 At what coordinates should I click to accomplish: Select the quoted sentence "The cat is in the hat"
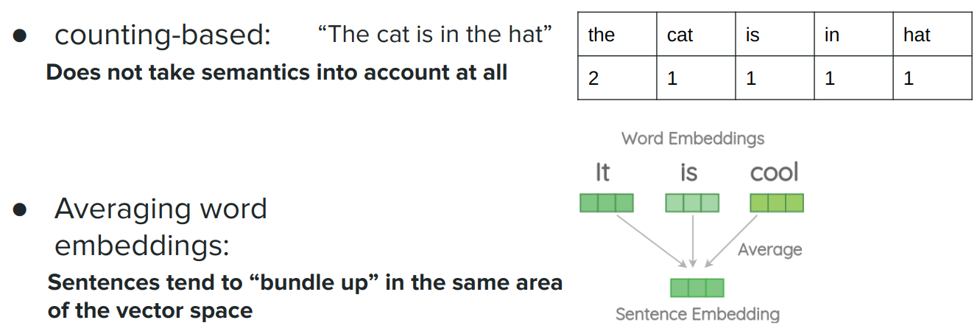(435, 34)
